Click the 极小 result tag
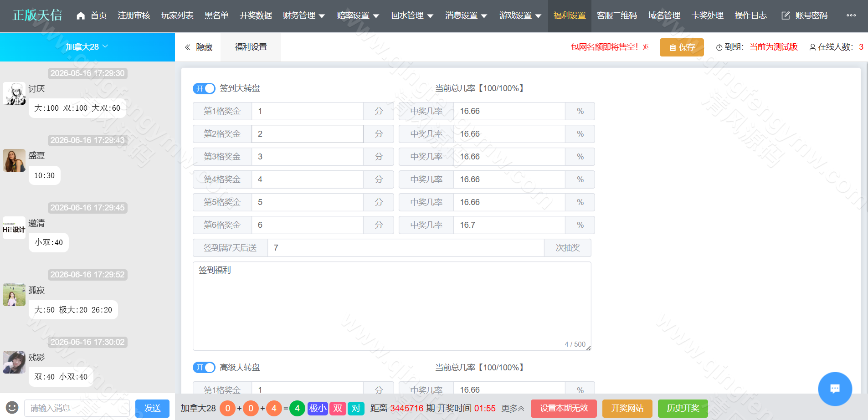 [318, 408]
